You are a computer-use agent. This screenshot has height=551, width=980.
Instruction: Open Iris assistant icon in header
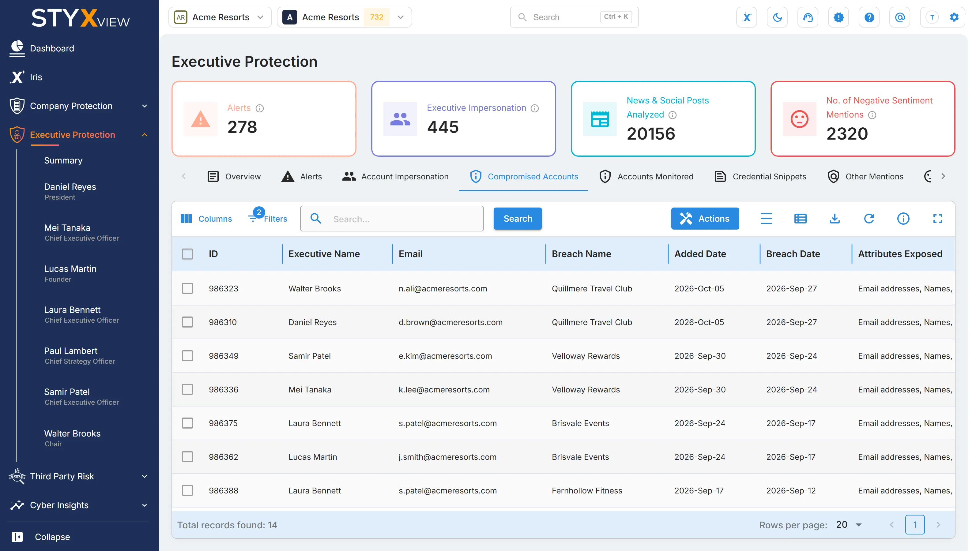point(746,17)
